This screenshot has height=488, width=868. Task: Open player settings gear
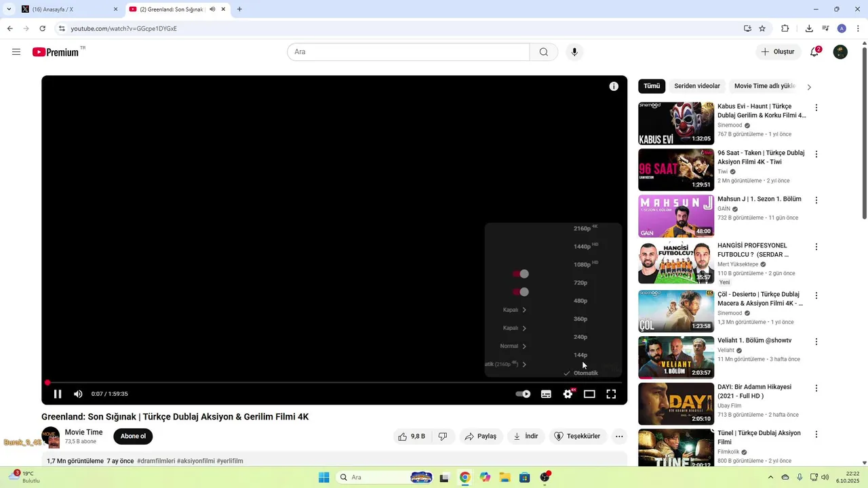(568, 394)
